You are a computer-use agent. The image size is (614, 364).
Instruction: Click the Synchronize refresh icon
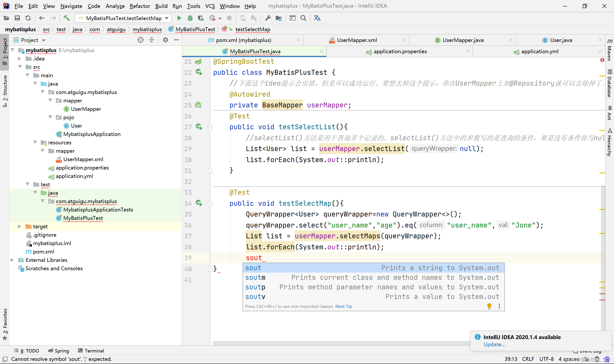coord(28,18)
